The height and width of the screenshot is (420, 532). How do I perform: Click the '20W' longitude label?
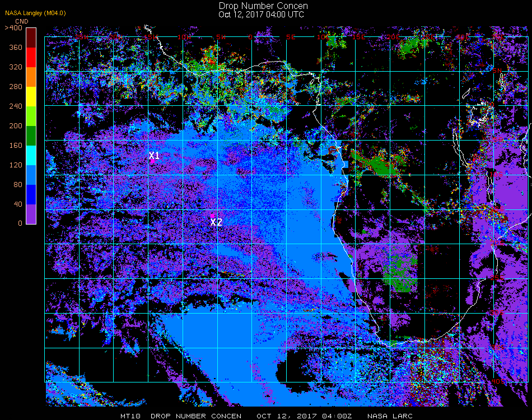[116, 37]
